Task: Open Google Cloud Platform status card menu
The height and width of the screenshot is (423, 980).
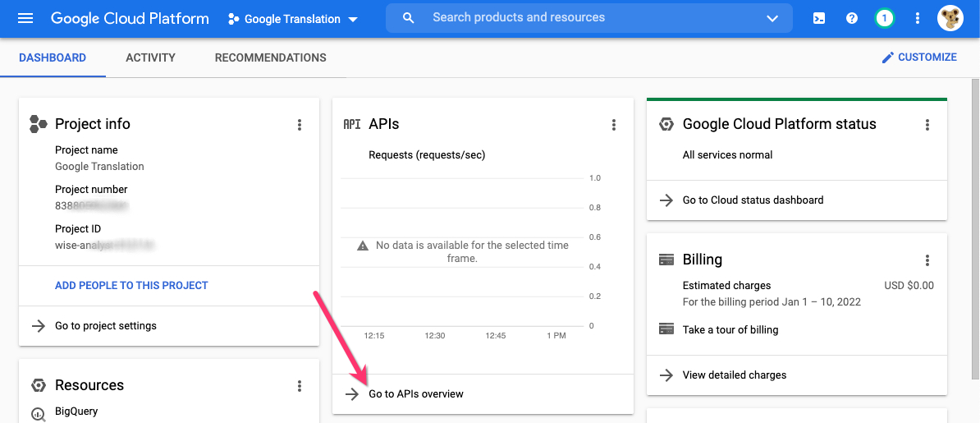Action: pos(927,125)
